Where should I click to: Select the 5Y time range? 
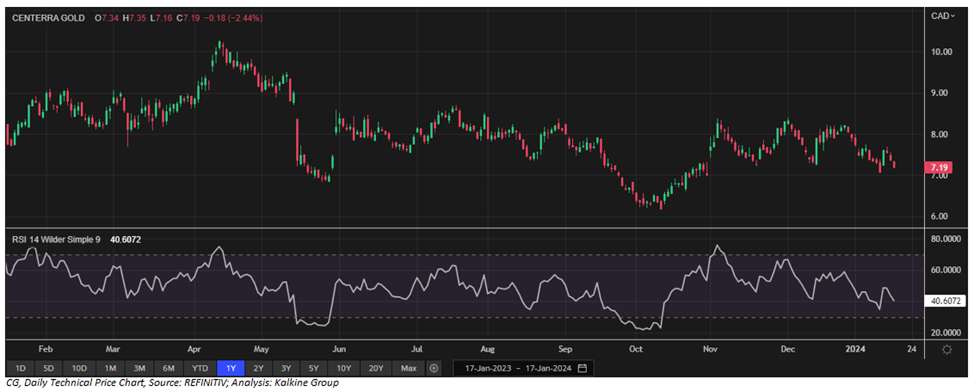click(x=314, y=368)
